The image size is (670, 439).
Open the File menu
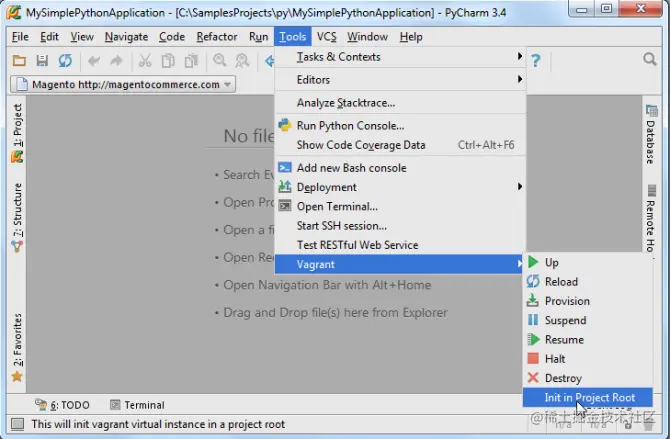tap(20, 37)
